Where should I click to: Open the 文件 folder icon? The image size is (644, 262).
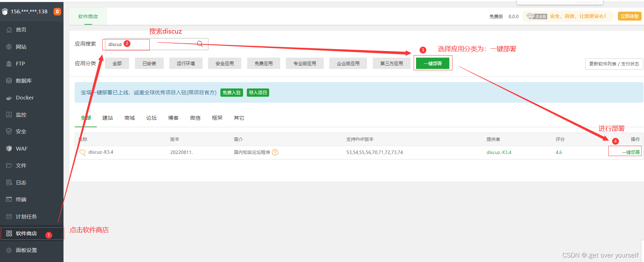click(9, 165)
